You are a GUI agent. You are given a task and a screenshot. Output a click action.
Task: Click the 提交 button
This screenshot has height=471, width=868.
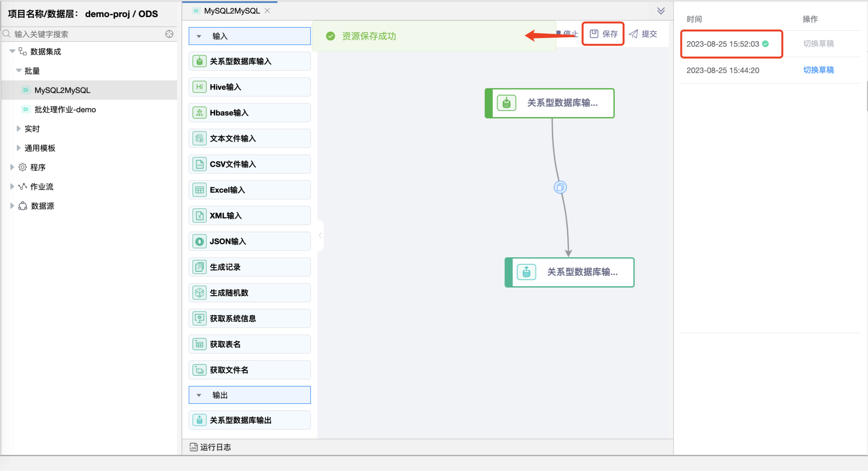click(643, 34)
